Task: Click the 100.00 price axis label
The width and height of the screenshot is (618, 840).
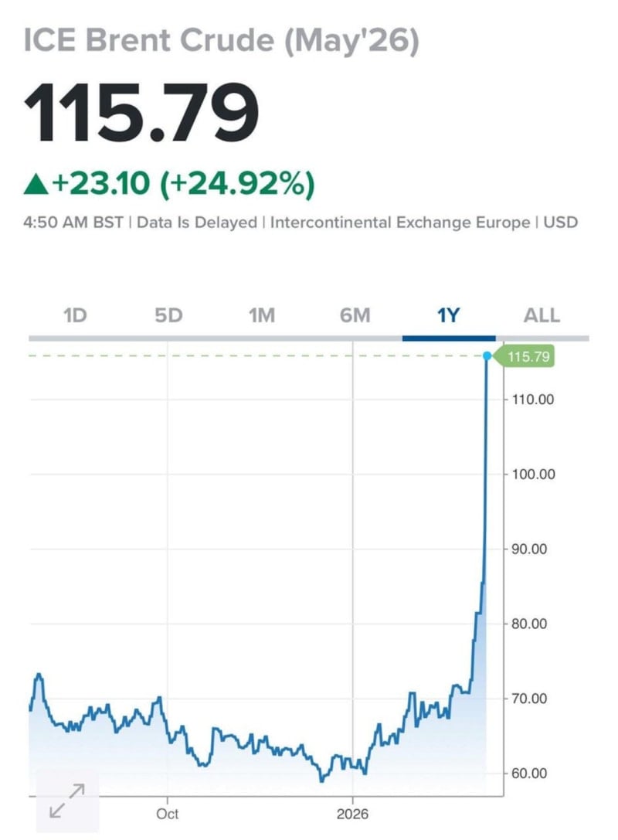Action: tap(534, 474)
